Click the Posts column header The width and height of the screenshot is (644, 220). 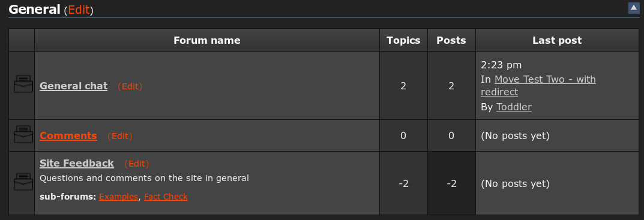[x=451, y=40]
